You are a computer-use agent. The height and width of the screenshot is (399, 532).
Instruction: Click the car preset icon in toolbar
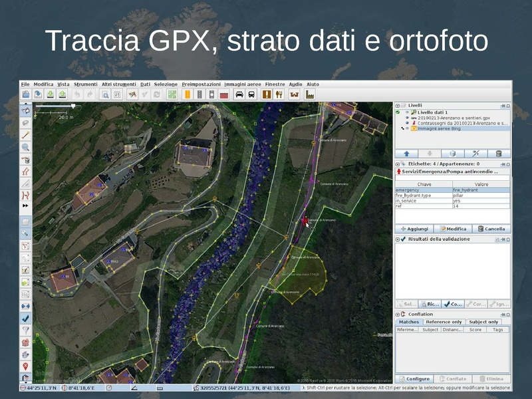[x=239, y=94]
